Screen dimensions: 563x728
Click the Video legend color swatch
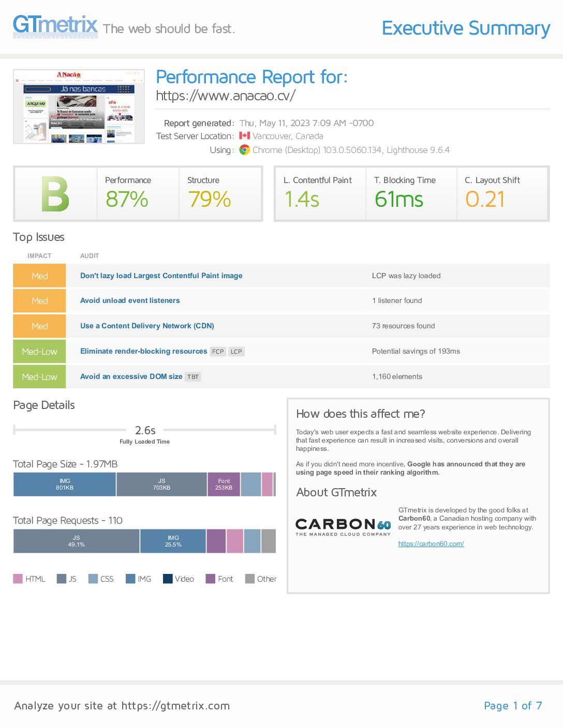click(x=168, y=579)
